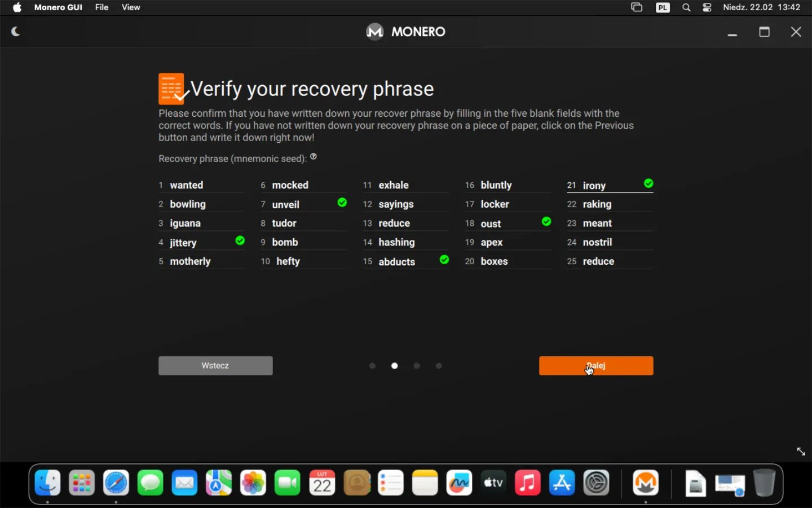Viewport: 812px width, 508px height.
Task: Click word field 15 containing abducts
Action: pos(406,261)
